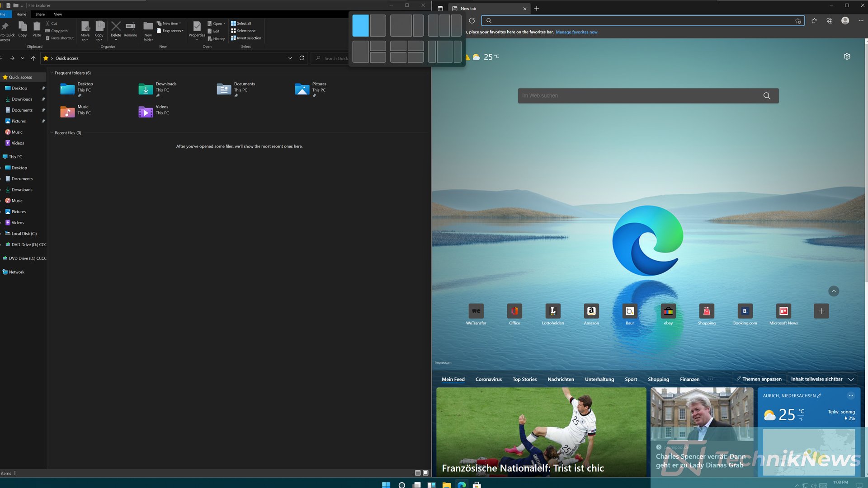
Task: Switch to large icons view in File Explorer
Action: pyautogui.click(x=425, y=473)
